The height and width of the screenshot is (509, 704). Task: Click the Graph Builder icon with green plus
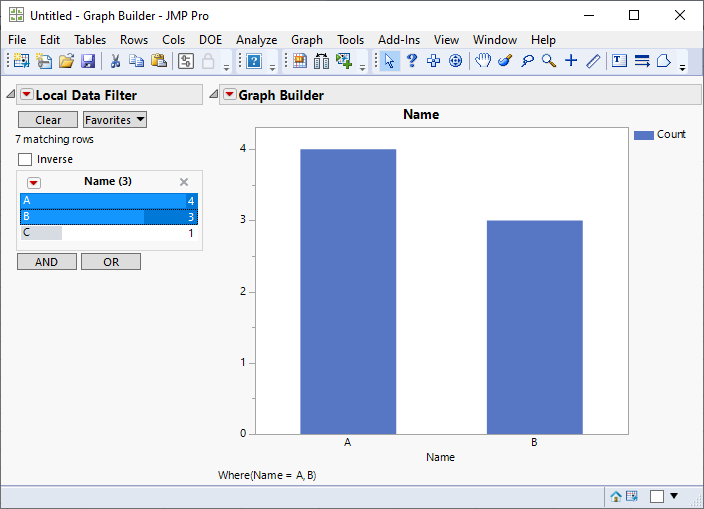point(344,61)
